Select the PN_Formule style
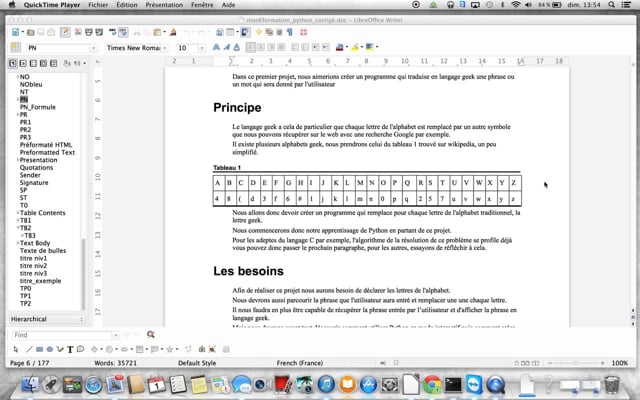The height and width of the screenshot is (400, 640). [x=38, y=107]
